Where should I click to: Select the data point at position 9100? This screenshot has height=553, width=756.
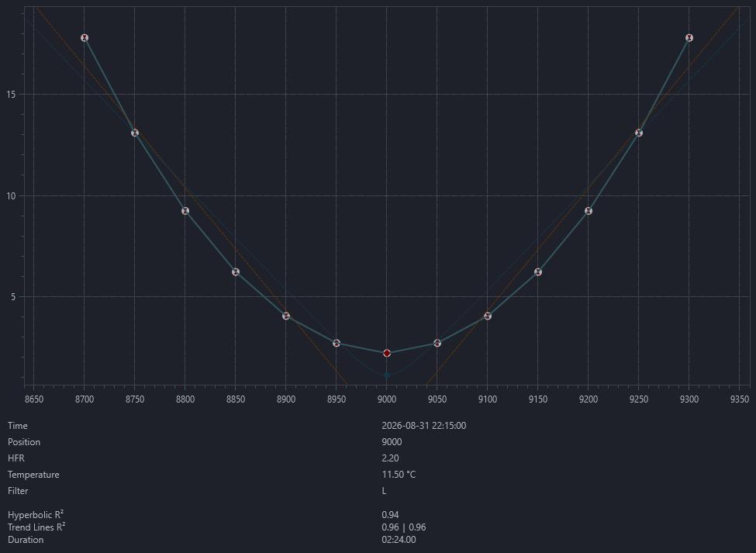click(x=488, y=316)
